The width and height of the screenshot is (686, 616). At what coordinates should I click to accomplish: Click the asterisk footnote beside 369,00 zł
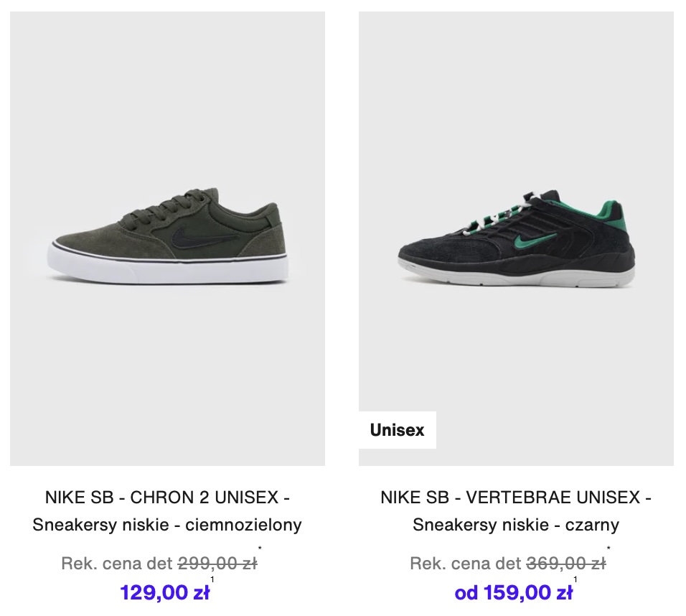tap(609, 548)
